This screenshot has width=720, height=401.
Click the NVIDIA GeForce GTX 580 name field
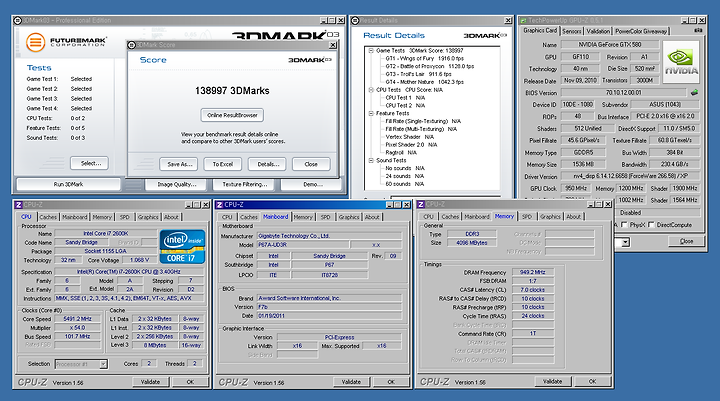tap(610, 45)
